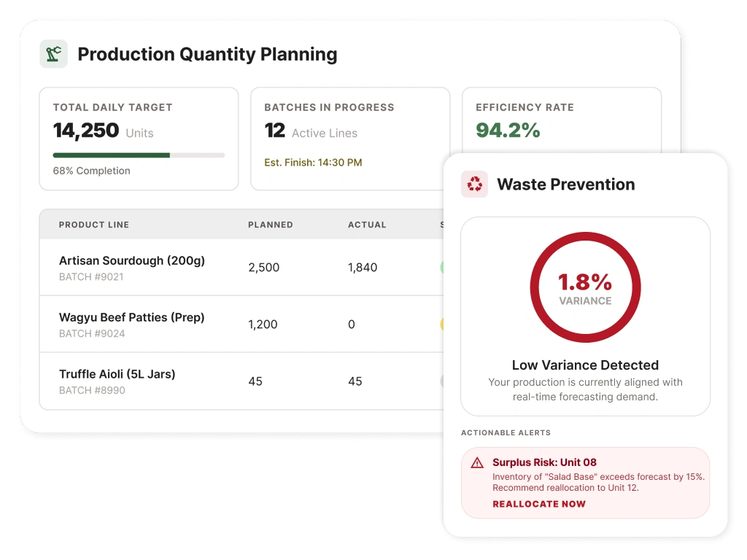Click planned quantity 2,500
The width and height of the screenshot is (747, 560).
tap(263, 268)
